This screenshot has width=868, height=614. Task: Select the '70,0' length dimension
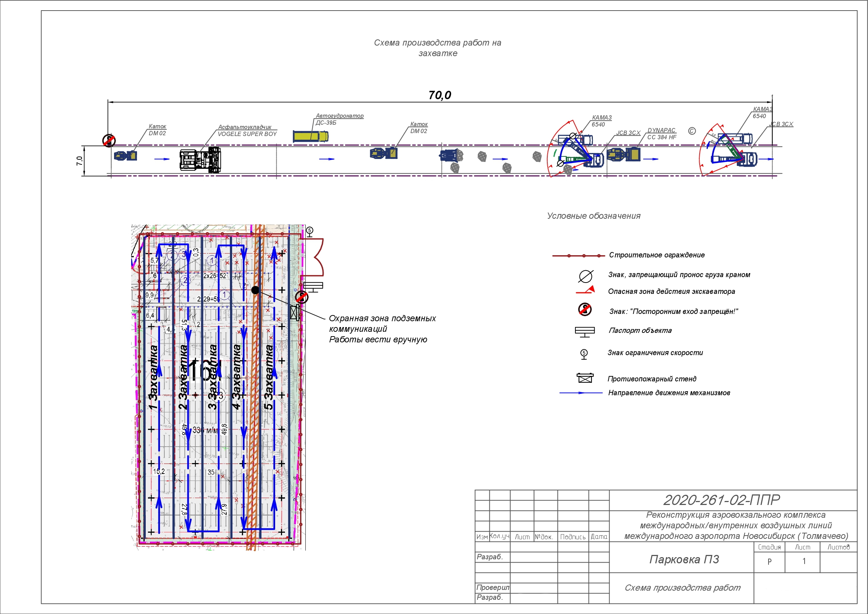(440, 95)
